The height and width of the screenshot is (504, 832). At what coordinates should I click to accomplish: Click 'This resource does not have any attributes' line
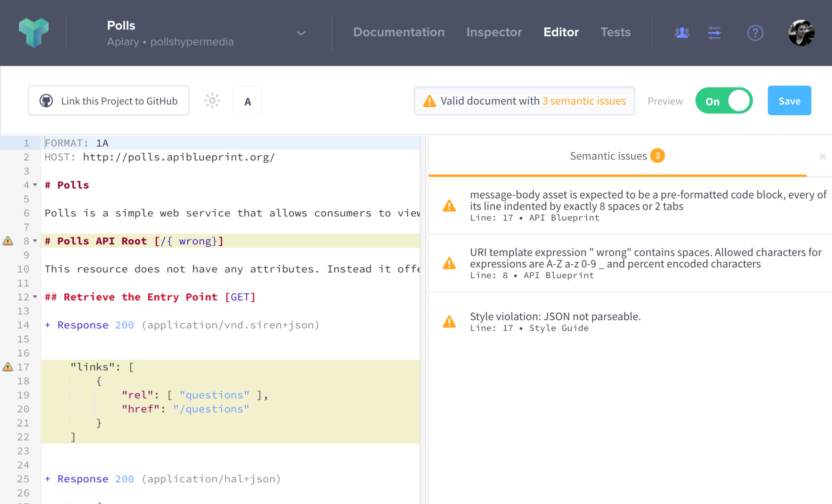point(231,269)
